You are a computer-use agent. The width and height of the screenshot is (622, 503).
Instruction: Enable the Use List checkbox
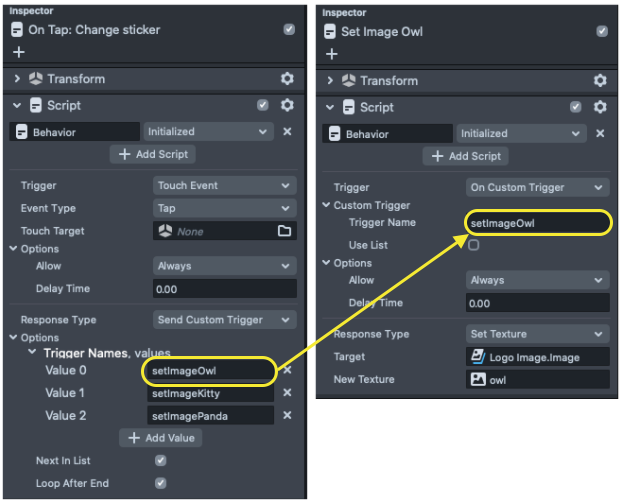[x=473, y=245]
